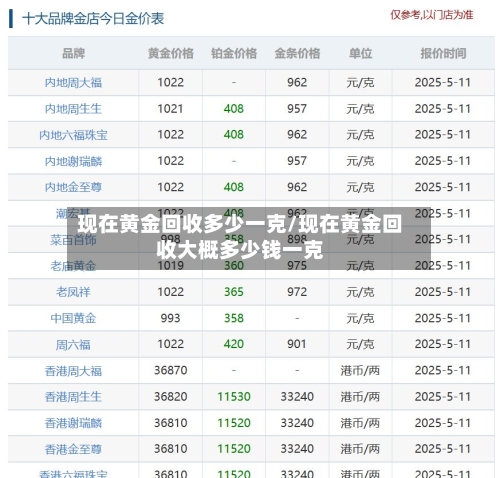Select date 2025-5-11 in 香港周生生 row

pyautogui.click(x=443, y=396)
